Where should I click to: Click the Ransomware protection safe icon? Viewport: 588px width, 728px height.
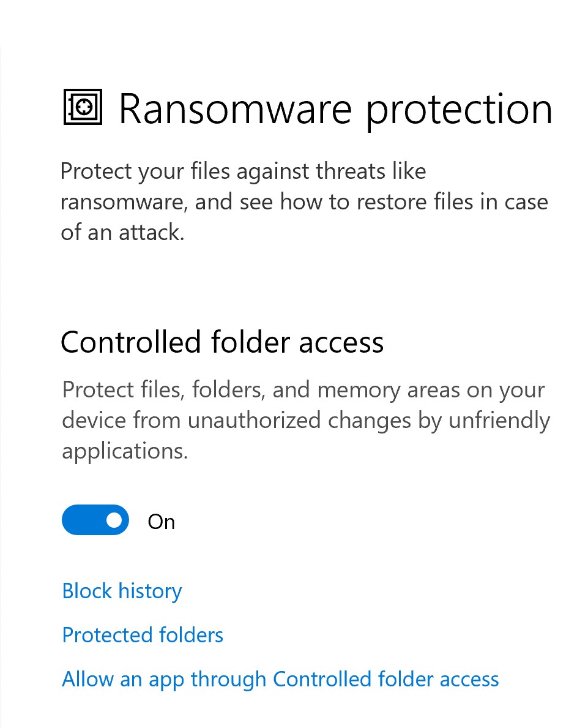[x=83, y=107]
